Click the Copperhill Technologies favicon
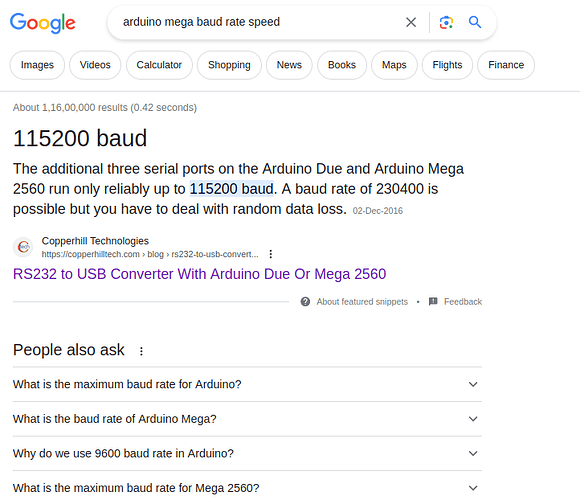 (x=23, y=247)
